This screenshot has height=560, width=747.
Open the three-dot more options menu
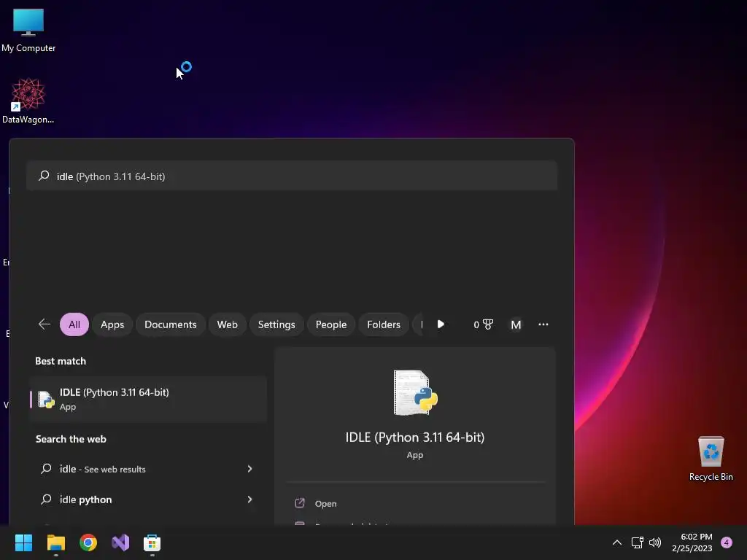(543, 324)
